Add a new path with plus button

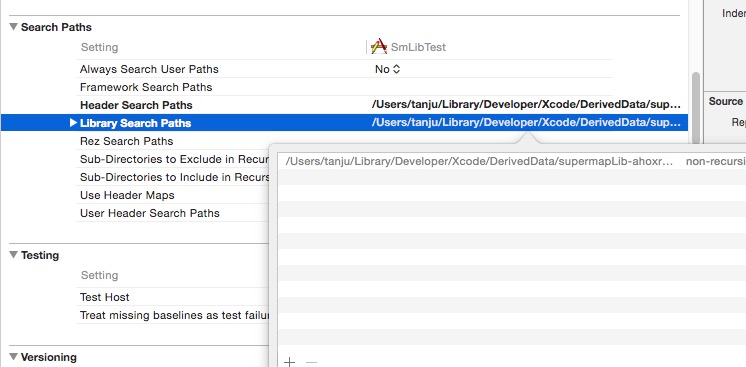289,362
